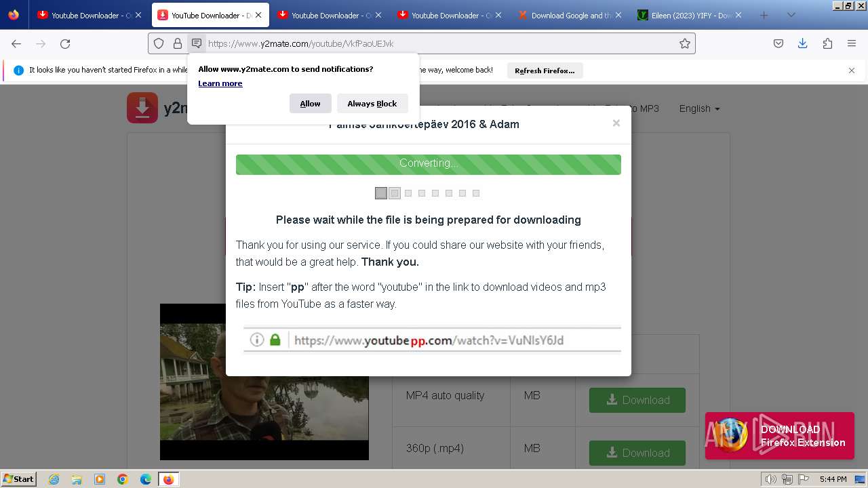Switch to fourth Youtube Downloader tab
Screen dimensions: 868x488
click(449, 15)
